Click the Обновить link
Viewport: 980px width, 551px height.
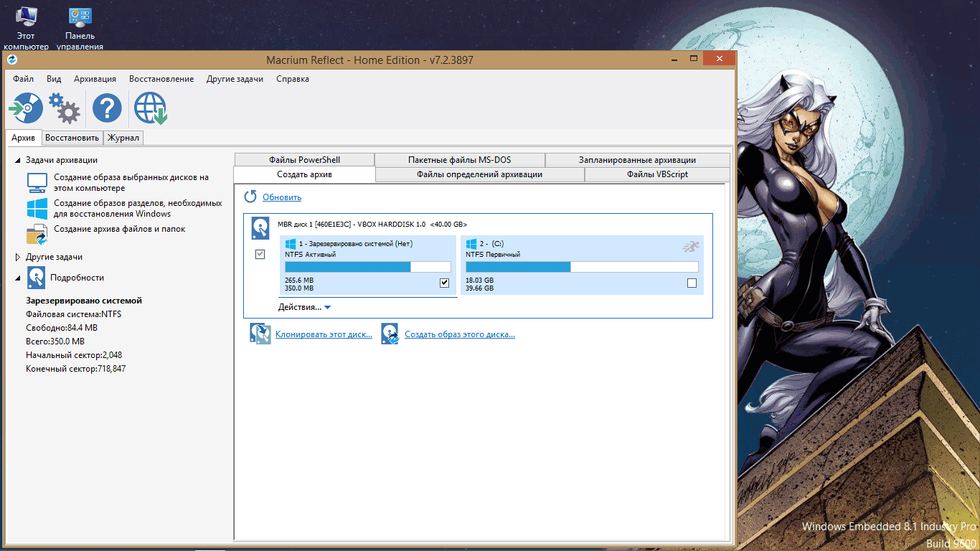point(282,197)
